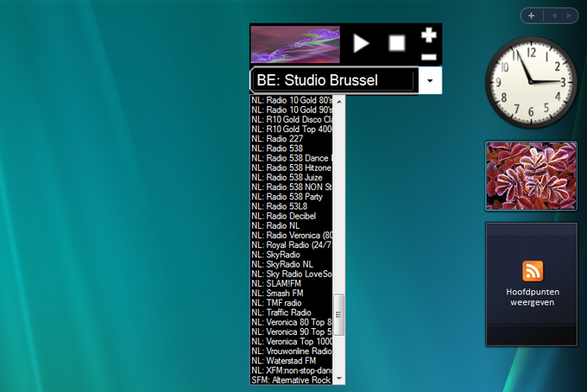Choose NL: R10 Gold Top 4000
The image size is (587, 392).
(x=291, y=130)
